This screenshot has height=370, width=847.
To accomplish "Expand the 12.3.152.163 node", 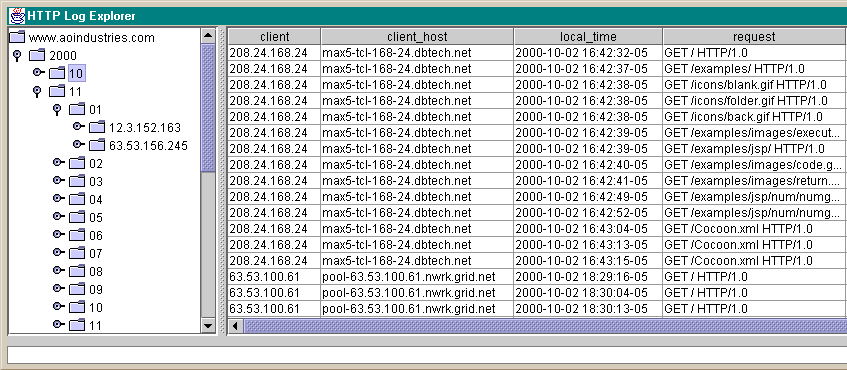I will (x=78, y=126).
